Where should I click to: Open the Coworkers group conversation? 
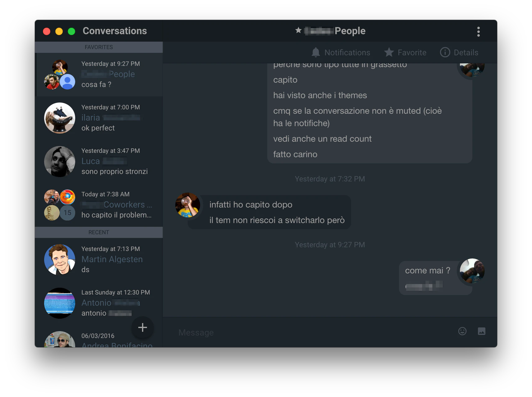click(99, 205)
